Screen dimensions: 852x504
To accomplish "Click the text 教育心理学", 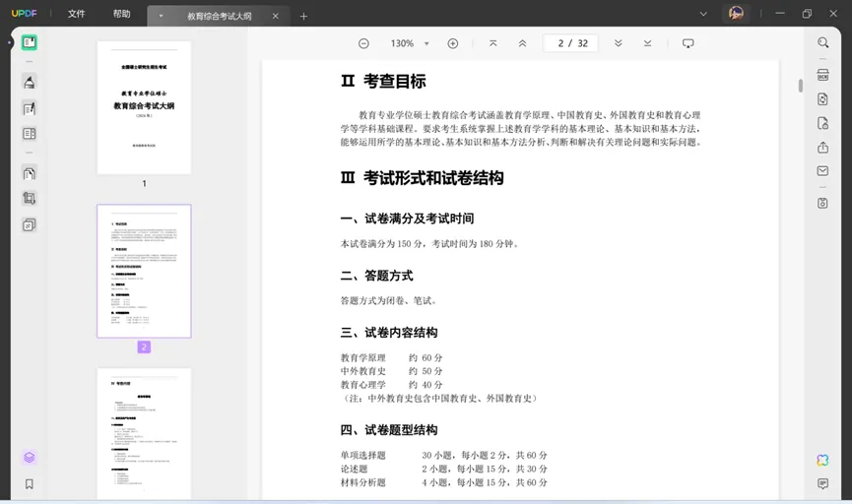I will point(363,385).
